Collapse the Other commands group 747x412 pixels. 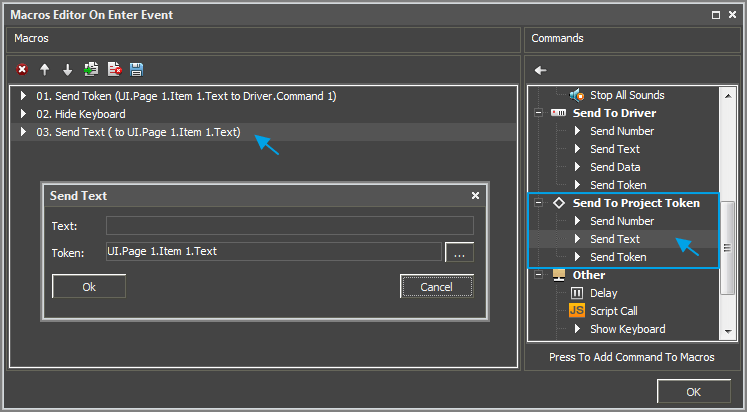(x=538, y=275)
